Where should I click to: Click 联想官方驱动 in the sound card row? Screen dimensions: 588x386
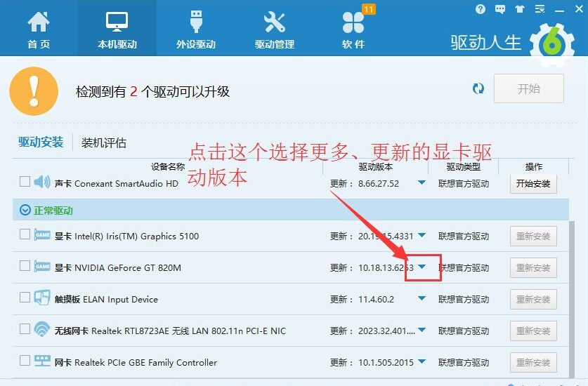tap(464, 184)
